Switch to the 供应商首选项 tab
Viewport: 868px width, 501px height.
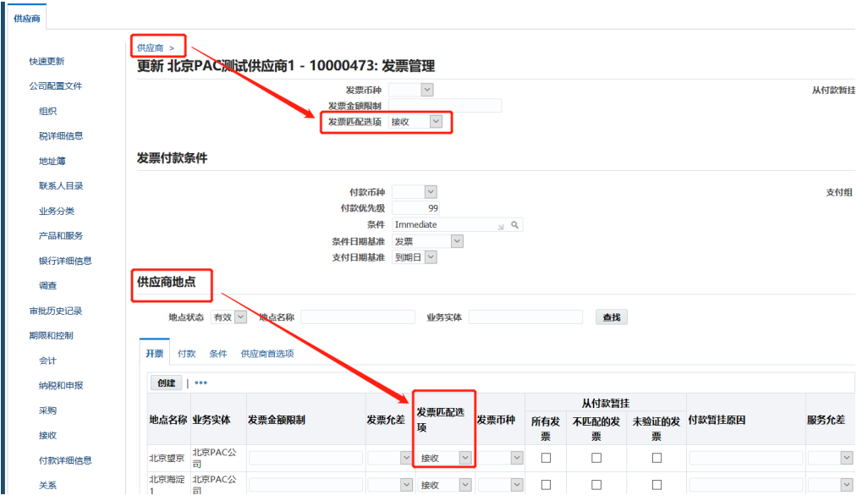(267, 354)
